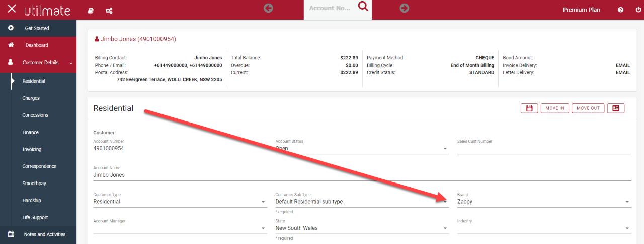Open the Account Manager dropdown
Image resolution: width=644 pixels, height=244 pixels.
point(180,228)
